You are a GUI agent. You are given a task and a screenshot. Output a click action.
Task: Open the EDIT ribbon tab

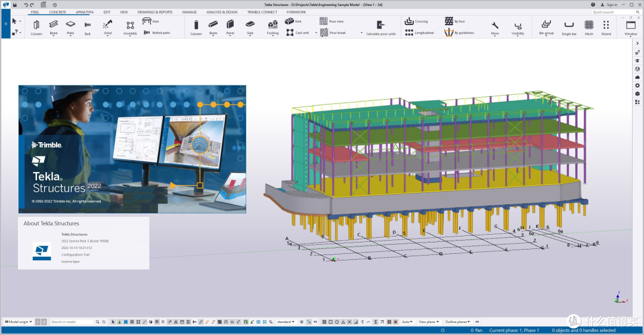(107, 13)
